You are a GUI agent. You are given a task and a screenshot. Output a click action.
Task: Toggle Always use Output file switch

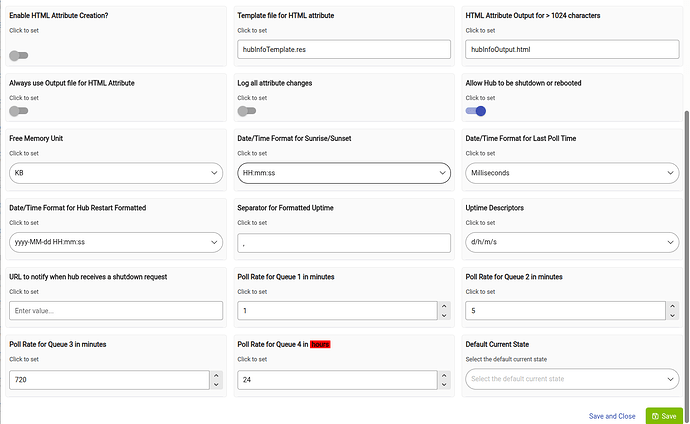tap(18, 111)
